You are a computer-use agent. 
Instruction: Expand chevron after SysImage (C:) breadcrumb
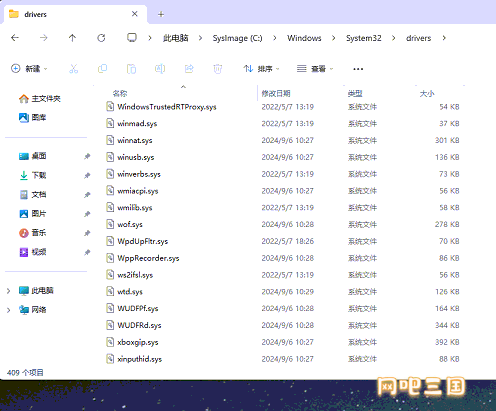(275, 38)
